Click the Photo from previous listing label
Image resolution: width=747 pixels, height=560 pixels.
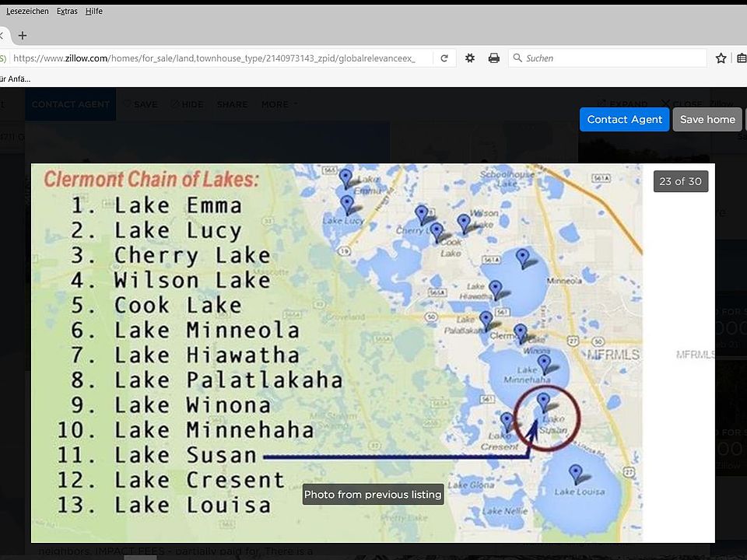(373, 495)
